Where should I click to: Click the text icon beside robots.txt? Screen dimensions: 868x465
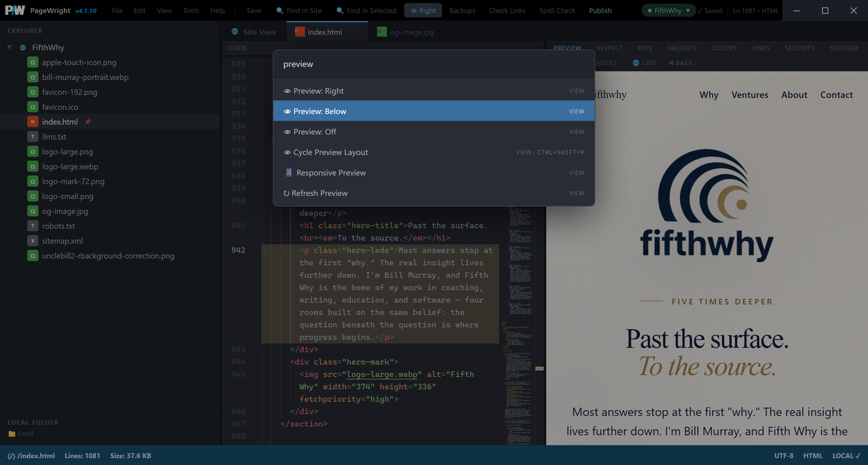click(33, 226)
